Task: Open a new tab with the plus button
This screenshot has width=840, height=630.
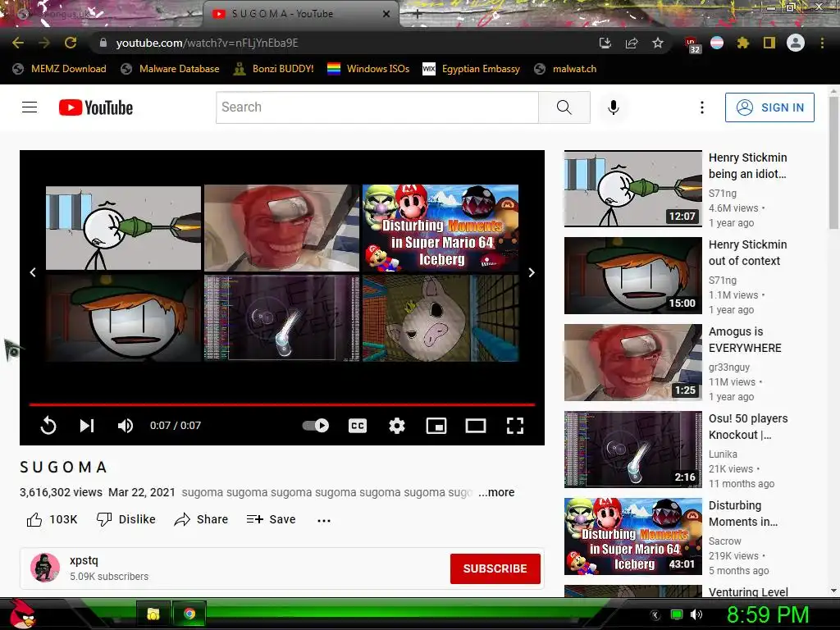Action: coord(418,14)
